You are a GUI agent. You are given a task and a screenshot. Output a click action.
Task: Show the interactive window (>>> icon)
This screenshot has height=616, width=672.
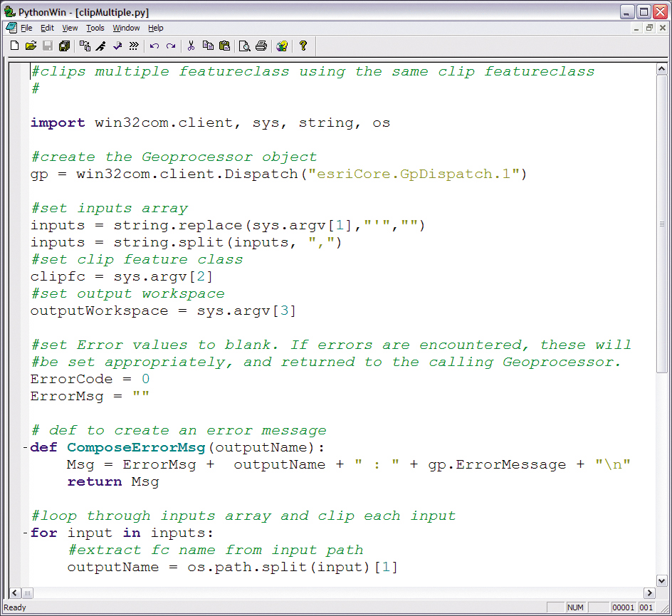(x=134, y=46)
